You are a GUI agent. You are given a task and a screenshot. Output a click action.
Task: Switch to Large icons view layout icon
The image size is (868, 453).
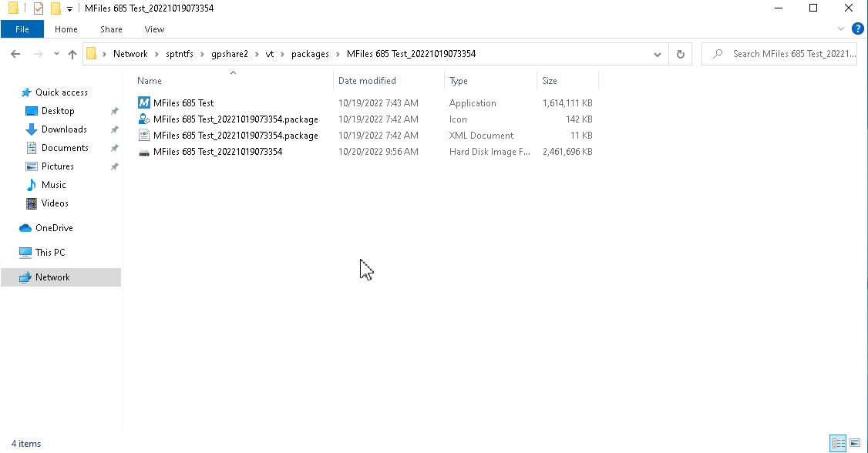tap(855, 443)
